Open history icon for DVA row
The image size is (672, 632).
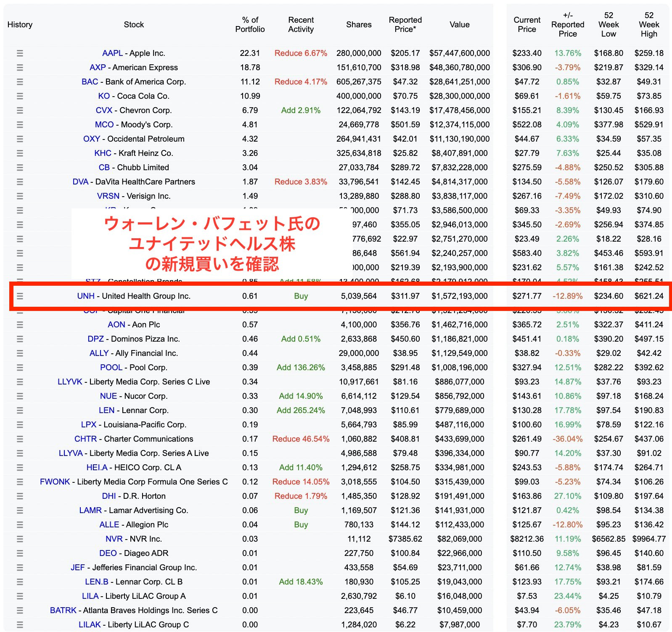coord(20,182)
